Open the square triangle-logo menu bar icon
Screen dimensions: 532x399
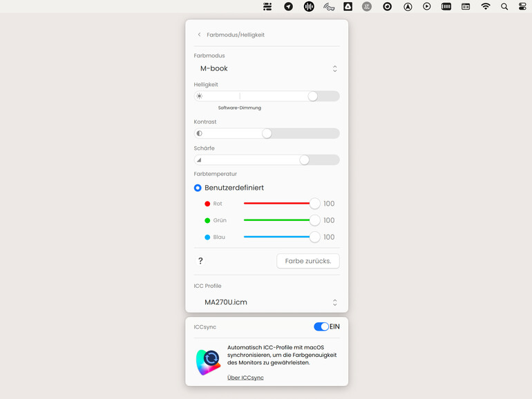[348, 6]
